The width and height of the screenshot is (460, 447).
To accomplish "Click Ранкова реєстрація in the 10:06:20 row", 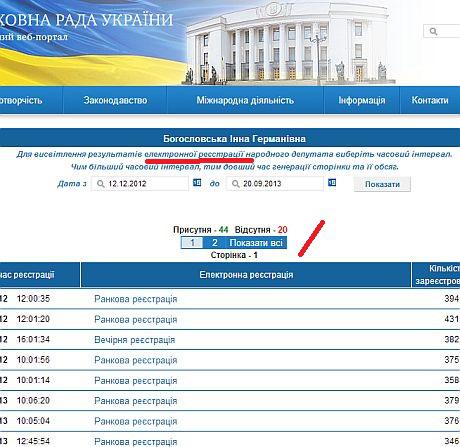I will tap(136, 401).
